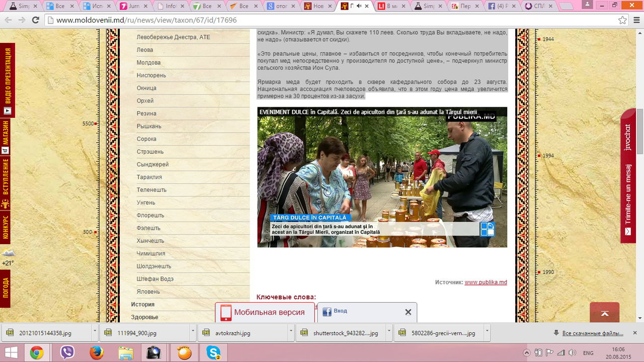Open the Погода side tab

click(x=6, y=288)
